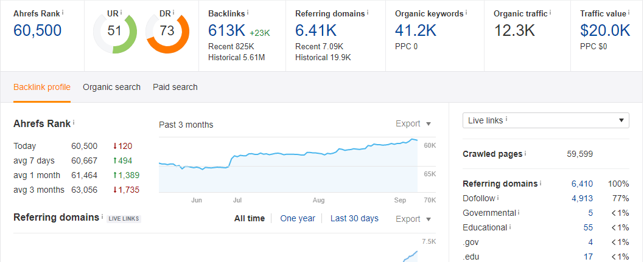Click info icon beside Traffic value
Viewport: 644px width, 262px height.
pos(629,12)
